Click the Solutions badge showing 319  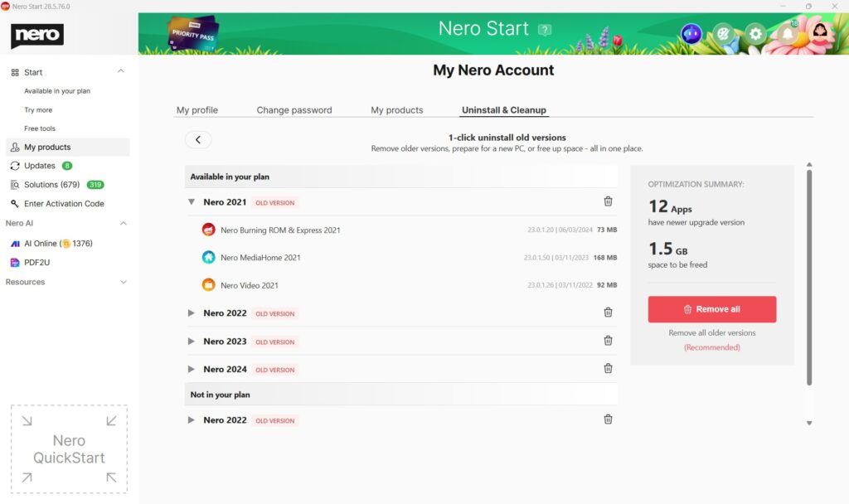(x=95, y=185)
